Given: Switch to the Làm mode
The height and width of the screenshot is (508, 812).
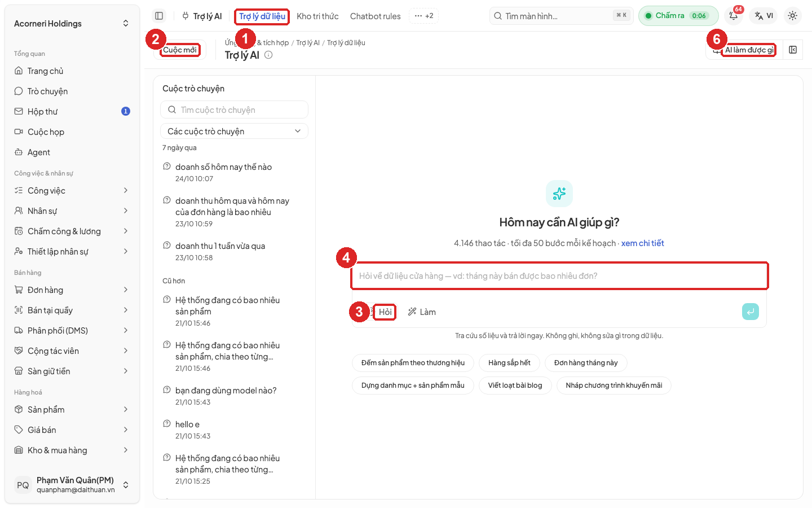Looking at the screenshot, I should tap(422, 312).
